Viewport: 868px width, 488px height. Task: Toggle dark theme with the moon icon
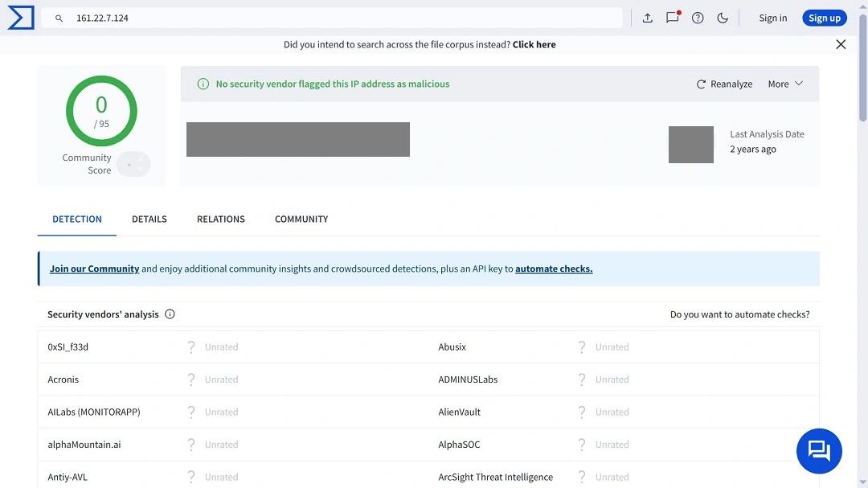pos(722,18)
